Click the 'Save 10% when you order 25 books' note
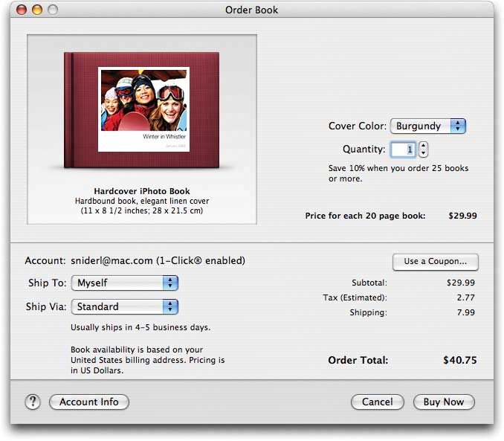Screen dimensions: 504x441 coord(398,173)
